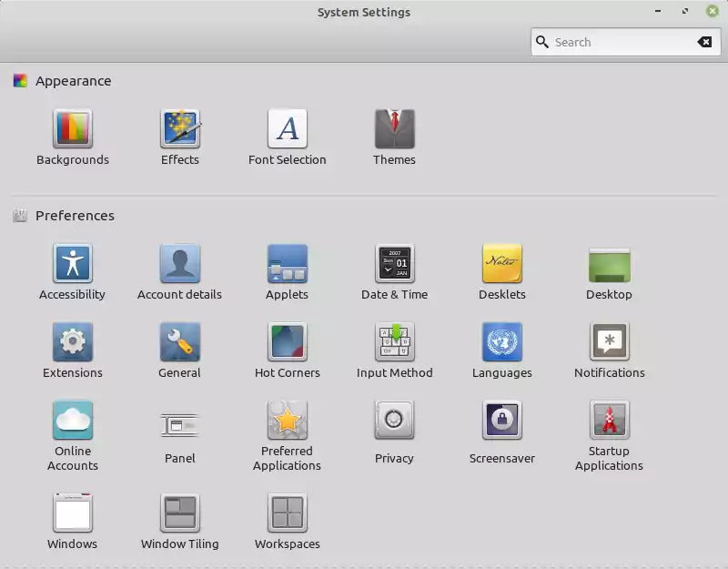Open Online Accounts cloud icon

(x=73, y=420)
